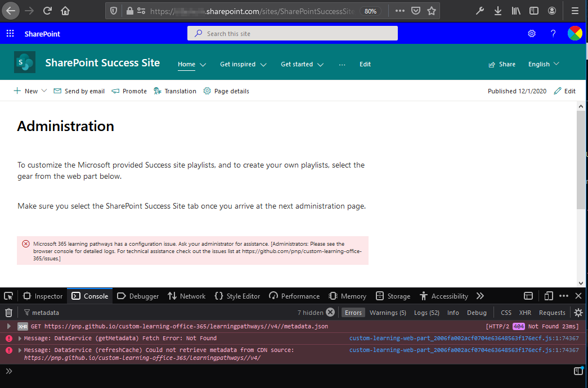Open the console settings gear icon

click(578, 312)
